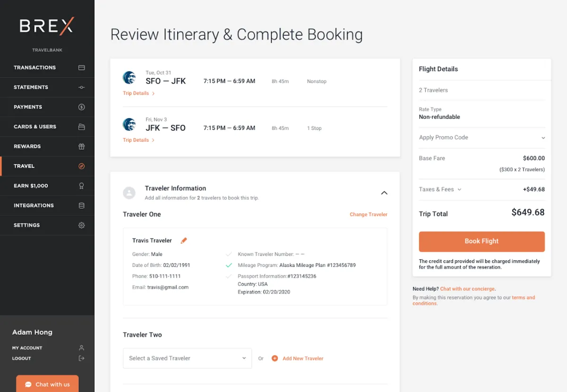Switch to the Statements section
This screenshot has width=567, height=392.
[81, 87]
